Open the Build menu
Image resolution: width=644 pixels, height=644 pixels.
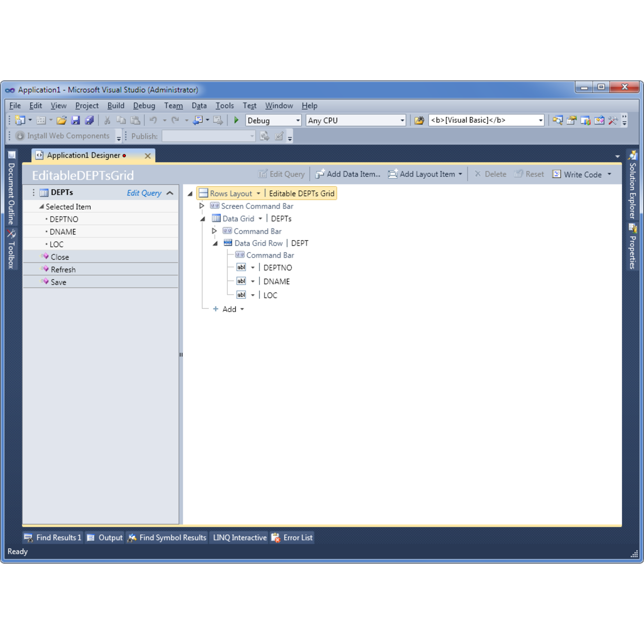point(116,106)
